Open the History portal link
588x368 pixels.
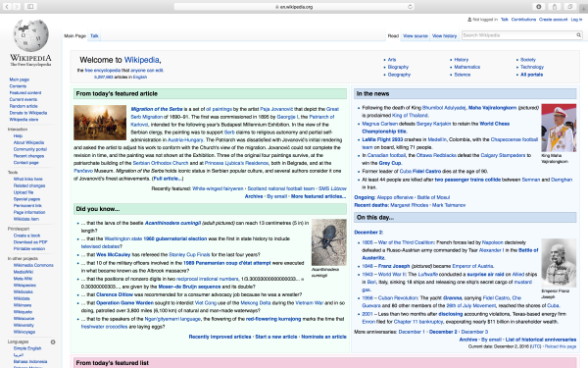pyautogui.click(x=462, y=60)
